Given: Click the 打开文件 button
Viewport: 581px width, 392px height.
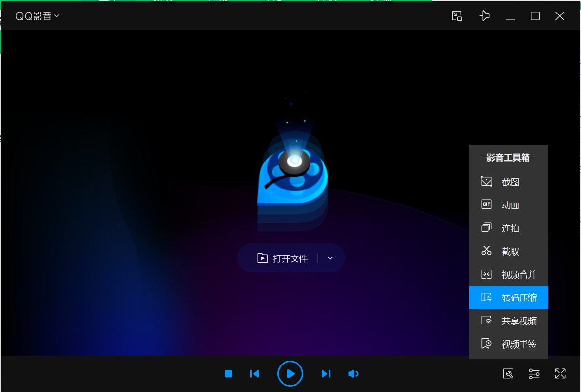Looking at the screenshot, I should point(283,258).
